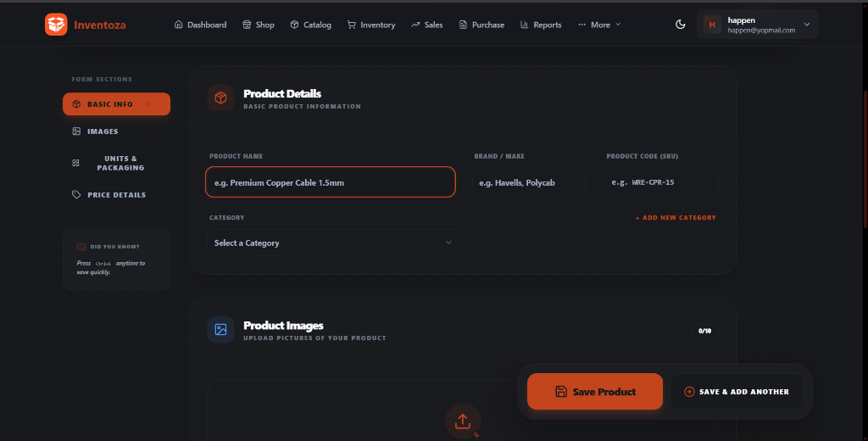Click the Save Product button

click(594, 392)
